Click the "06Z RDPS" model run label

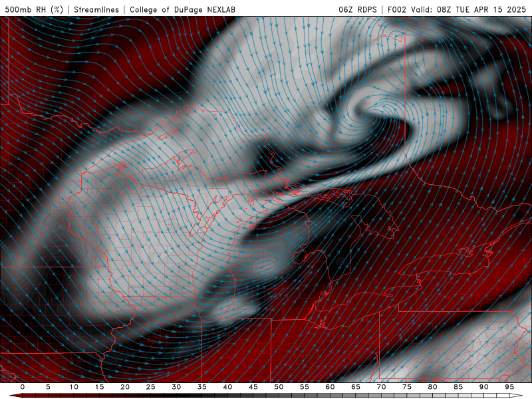coord(358,9)
